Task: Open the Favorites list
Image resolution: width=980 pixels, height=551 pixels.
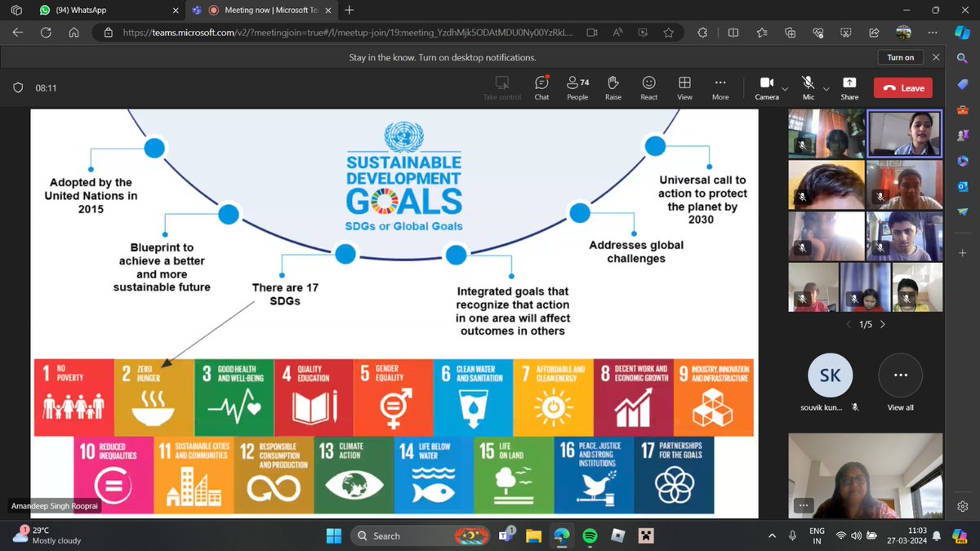Action: click(x=761, y=33)
